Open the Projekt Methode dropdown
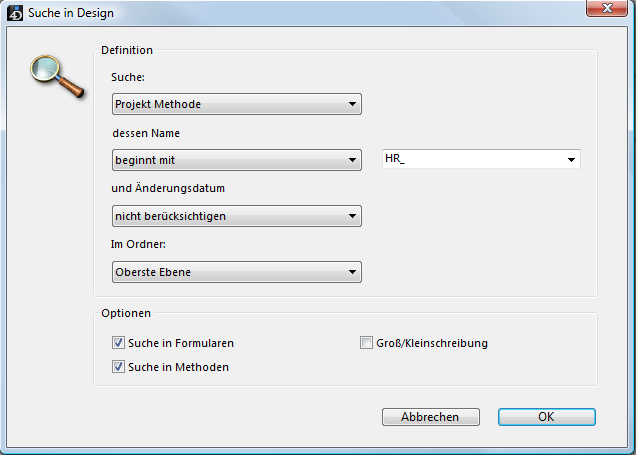 point(236,103)
